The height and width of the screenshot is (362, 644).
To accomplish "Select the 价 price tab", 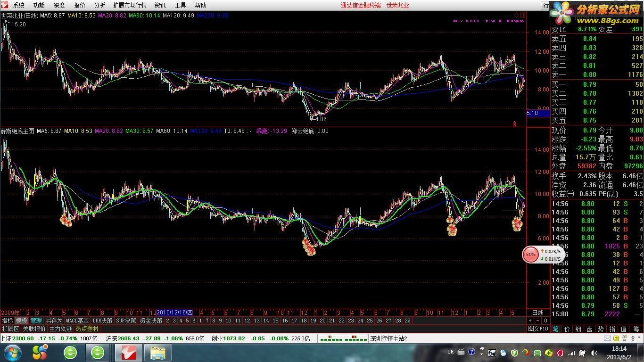I will click(x=567, y=329).
